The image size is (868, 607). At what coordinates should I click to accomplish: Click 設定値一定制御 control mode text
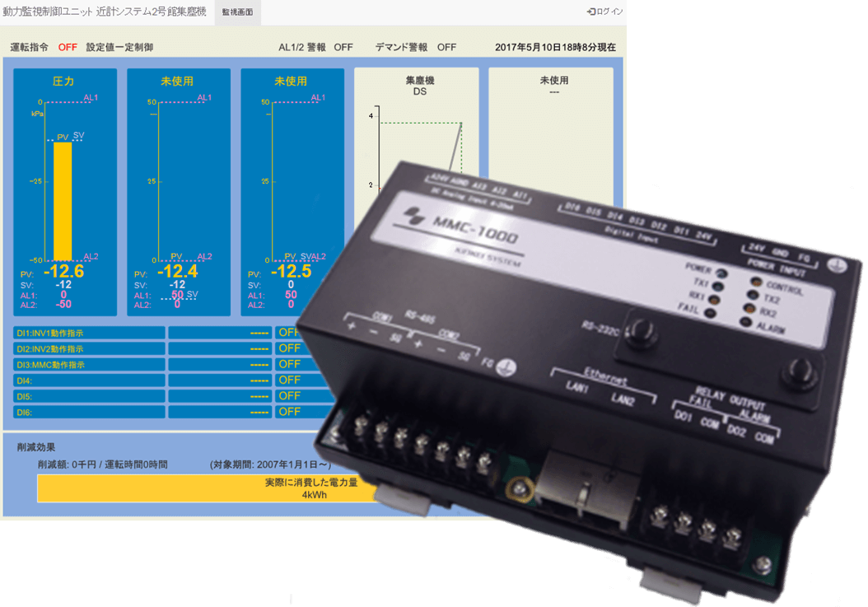coord(119,48)
